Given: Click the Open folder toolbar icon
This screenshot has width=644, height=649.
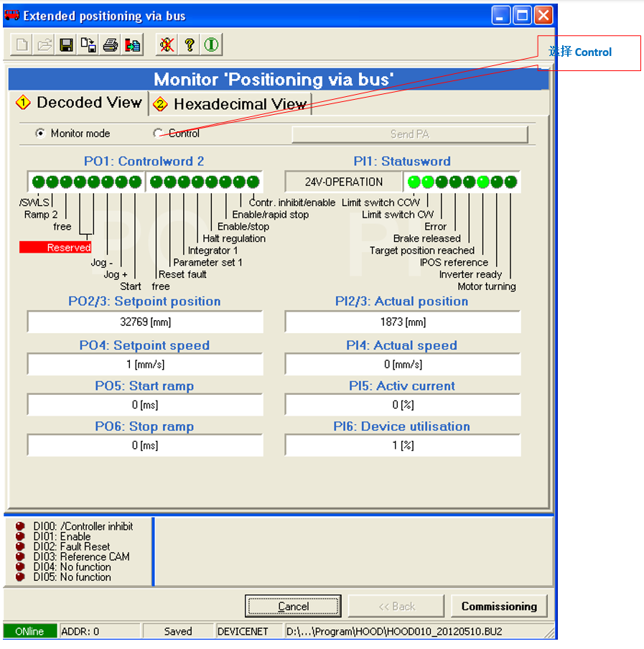Looking at the screenshot, I should [44, 45].
